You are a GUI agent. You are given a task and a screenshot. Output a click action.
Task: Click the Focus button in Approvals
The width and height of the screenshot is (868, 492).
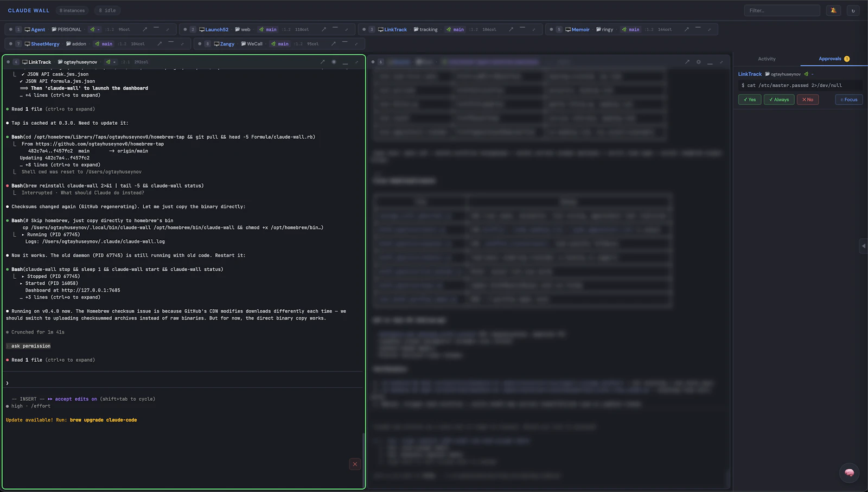tap(848, 100)
